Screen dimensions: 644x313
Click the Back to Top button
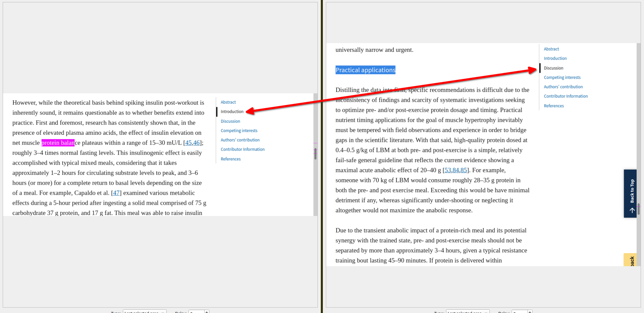(x=630, y=193)
